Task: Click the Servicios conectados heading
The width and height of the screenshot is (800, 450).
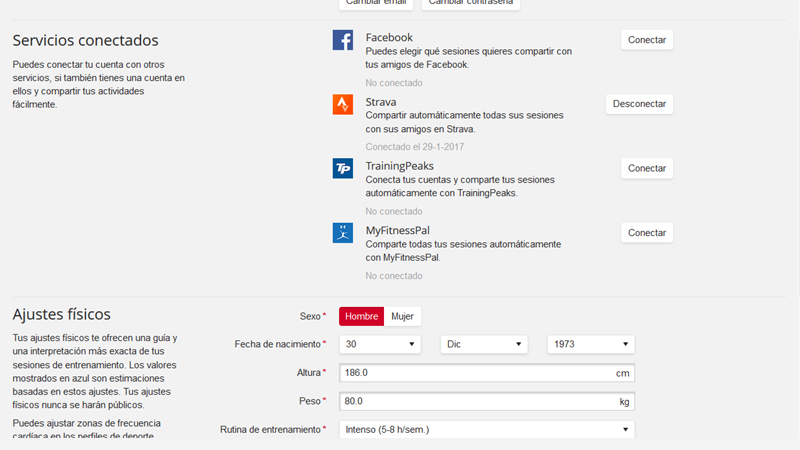Action: [86, 40]
